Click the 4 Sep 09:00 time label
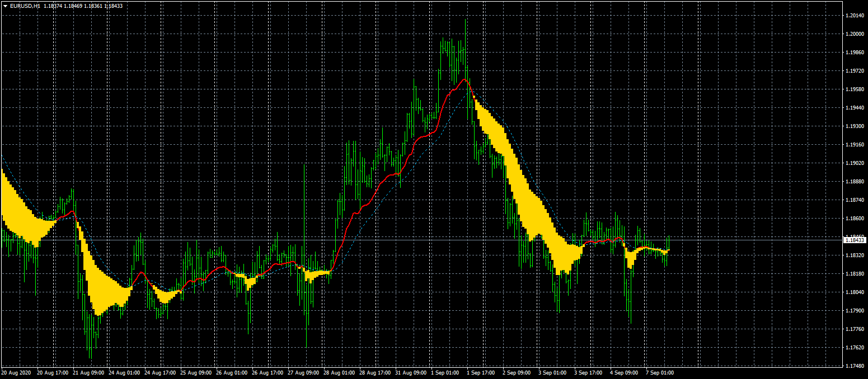 [625, 372]
